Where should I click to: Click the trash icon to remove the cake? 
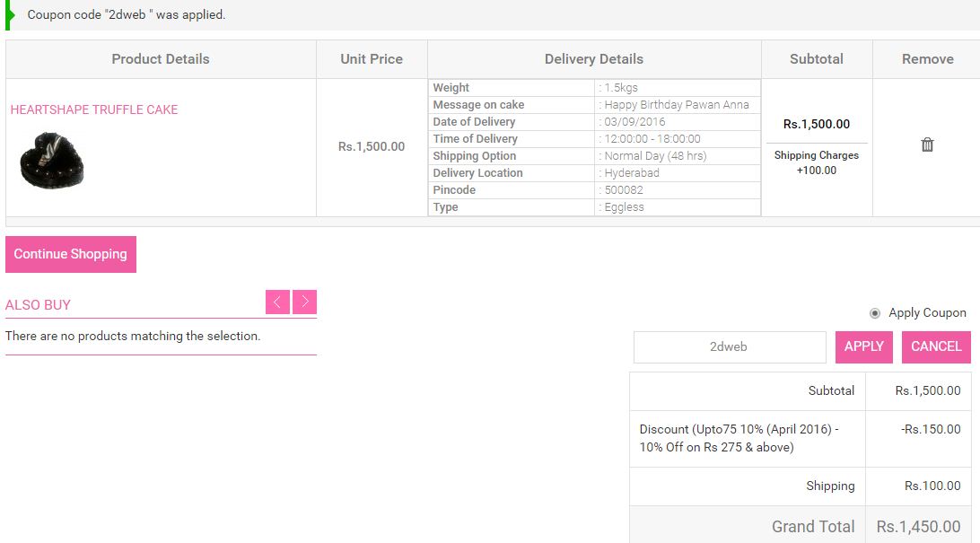(x=927, y=145)
